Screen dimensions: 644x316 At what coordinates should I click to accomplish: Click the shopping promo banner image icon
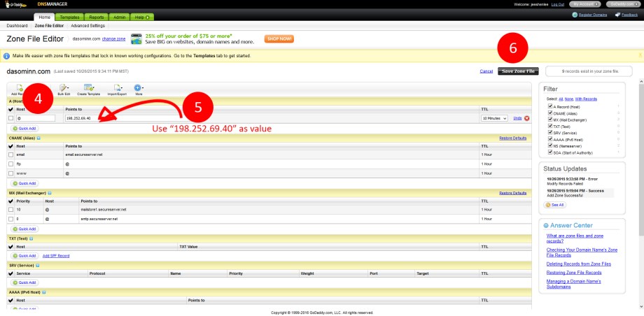136,39
